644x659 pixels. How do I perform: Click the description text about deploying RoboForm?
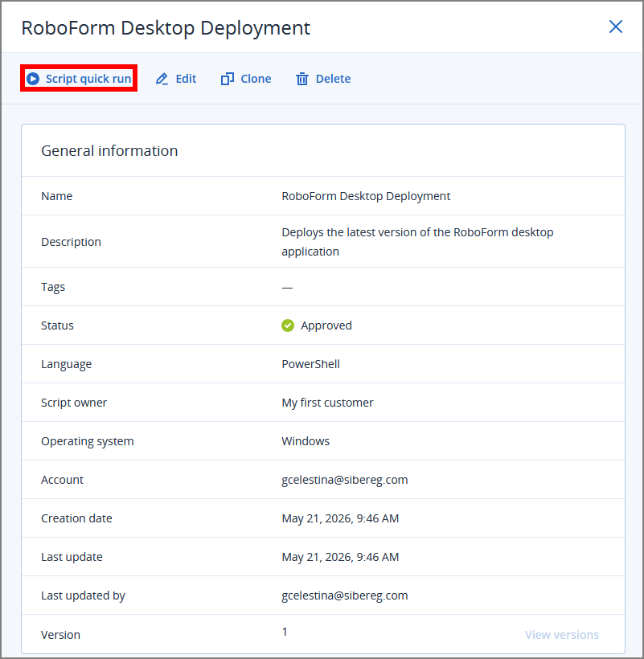(417, 242)
